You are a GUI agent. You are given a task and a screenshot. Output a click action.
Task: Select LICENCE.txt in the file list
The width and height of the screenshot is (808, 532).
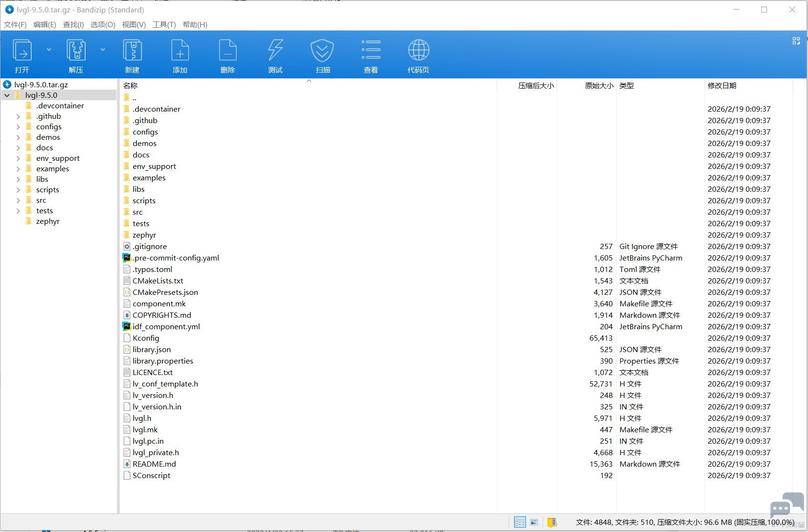click(x=153, y=373)
